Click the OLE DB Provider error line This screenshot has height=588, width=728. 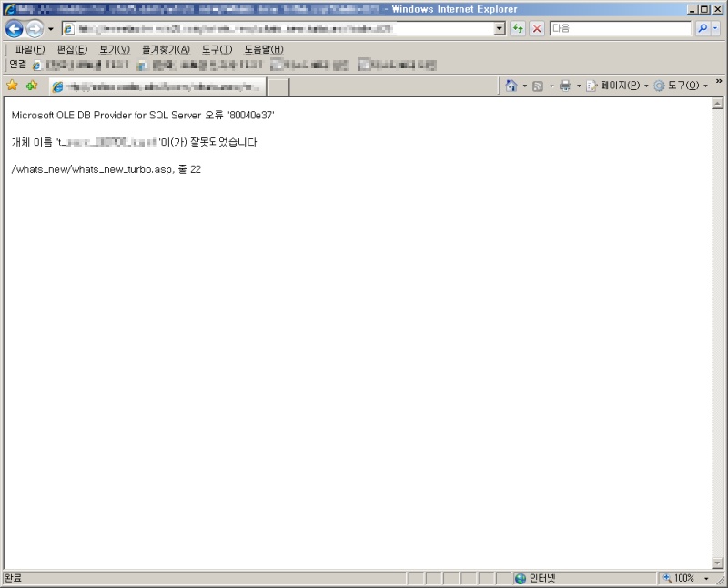pos(143,116)
